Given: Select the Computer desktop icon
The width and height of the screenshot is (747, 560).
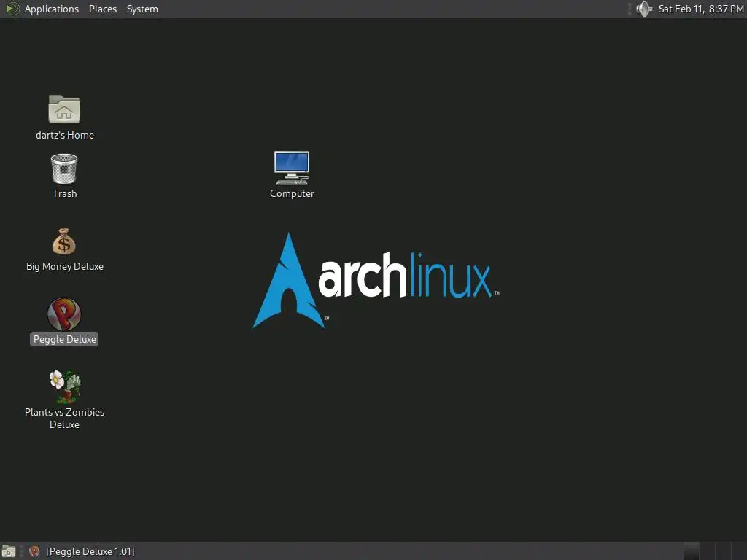Looking at the screenshot, I should pos(292,168).
